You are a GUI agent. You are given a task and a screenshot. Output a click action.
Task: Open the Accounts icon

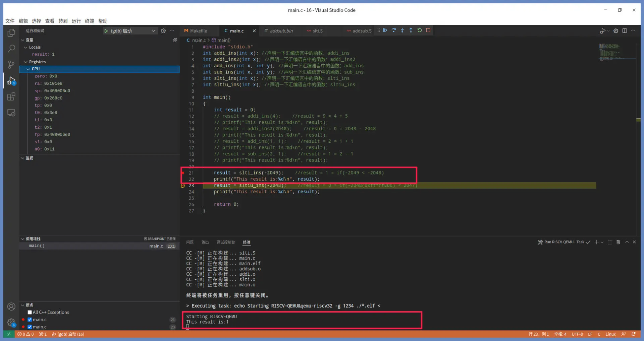(11, 307)
